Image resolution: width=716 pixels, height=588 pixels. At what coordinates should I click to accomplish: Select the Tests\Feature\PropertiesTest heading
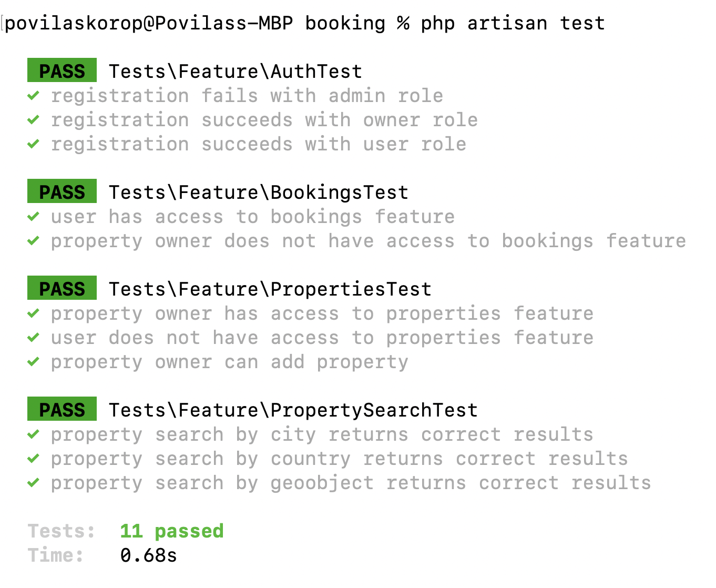pyautogui.click(x=270, y=289)
